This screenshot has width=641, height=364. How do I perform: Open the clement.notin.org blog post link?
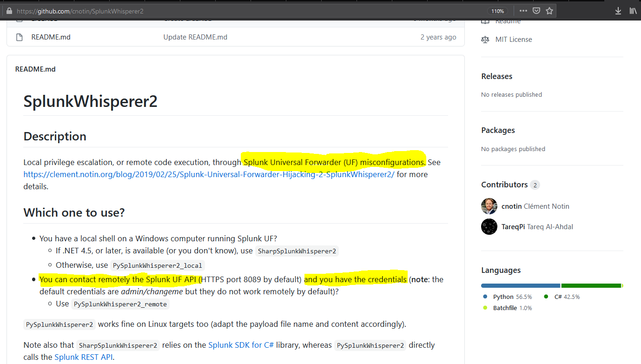click(x=209, y=174)
